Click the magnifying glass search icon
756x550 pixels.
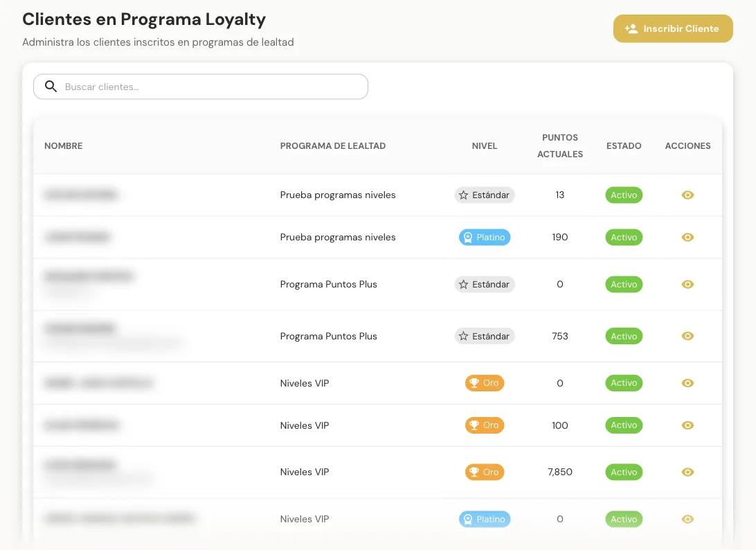tap(51, 87)
